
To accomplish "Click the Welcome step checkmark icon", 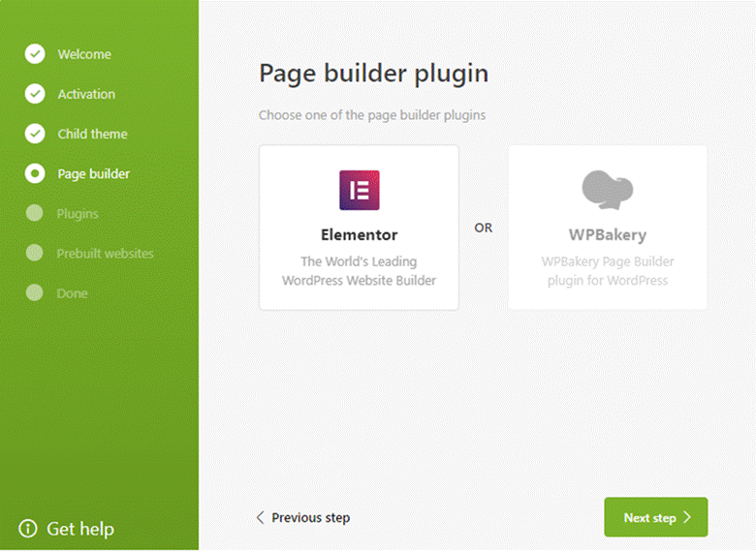I will tap(35, 54).
